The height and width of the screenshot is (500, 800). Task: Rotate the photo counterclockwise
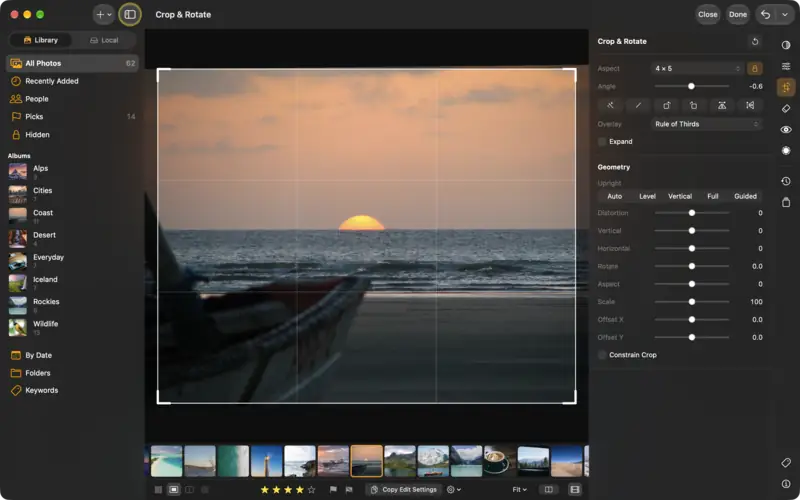click(694, 106)
